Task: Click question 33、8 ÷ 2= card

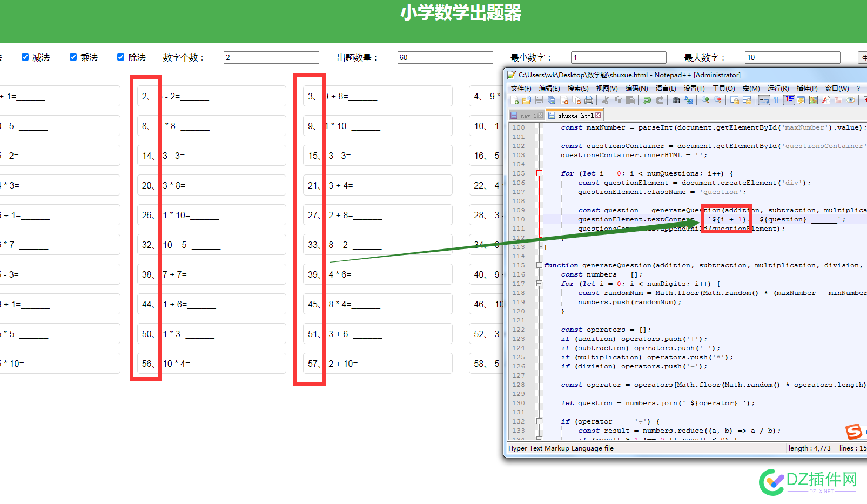Action: pyautogui.click(x=378, y=245)
